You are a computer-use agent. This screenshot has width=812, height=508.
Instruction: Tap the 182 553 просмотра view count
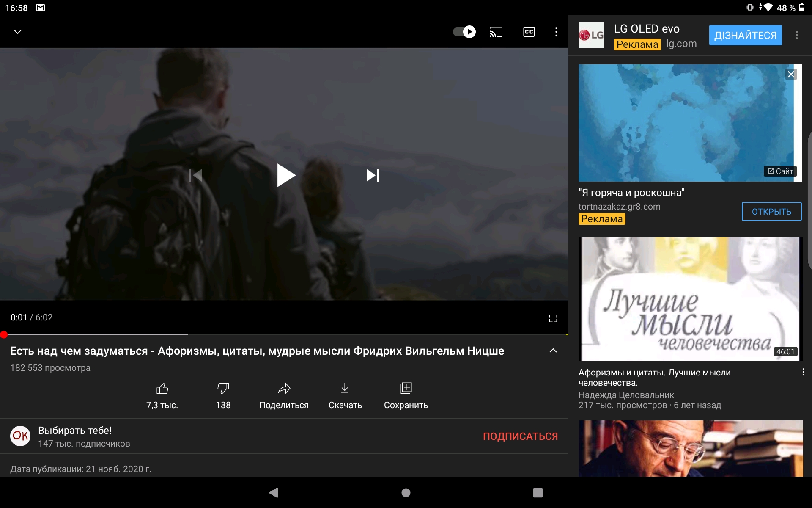click(x=50, y=368)
